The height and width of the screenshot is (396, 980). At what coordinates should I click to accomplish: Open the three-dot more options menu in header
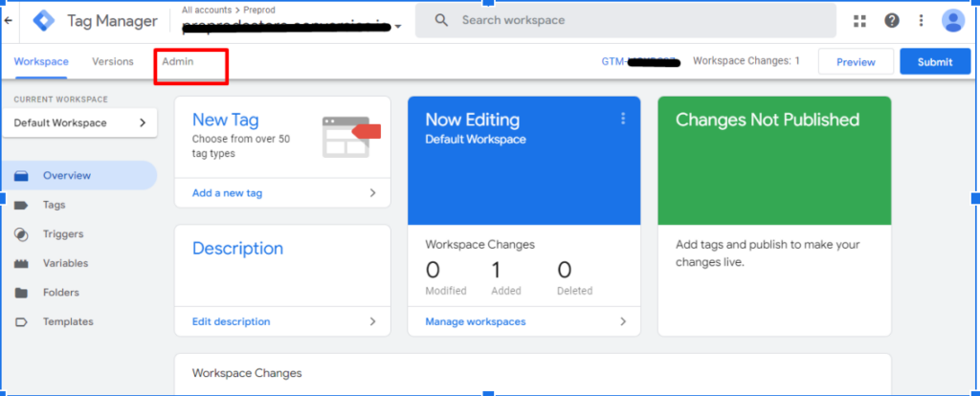(x=922, y=21)
